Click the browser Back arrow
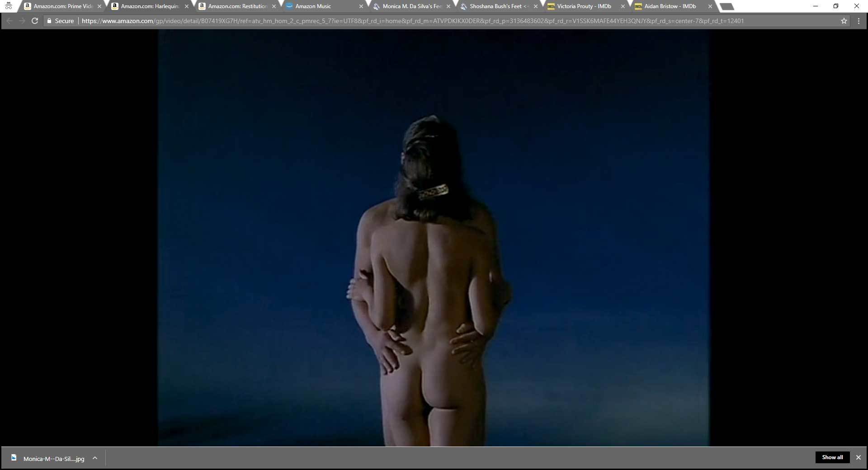The height and width of the screenshot is (470, 868). click(x=9, y=21)
